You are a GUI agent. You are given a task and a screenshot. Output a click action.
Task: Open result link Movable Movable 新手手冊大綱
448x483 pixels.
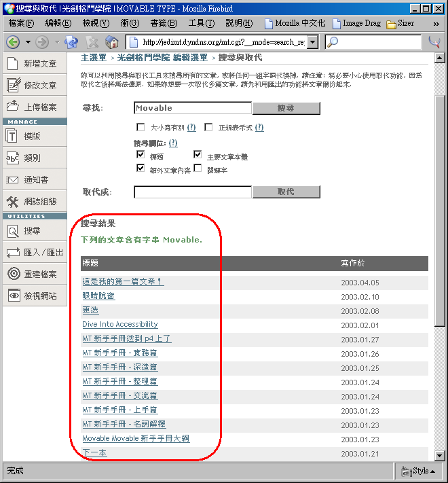tap(136, 438)
